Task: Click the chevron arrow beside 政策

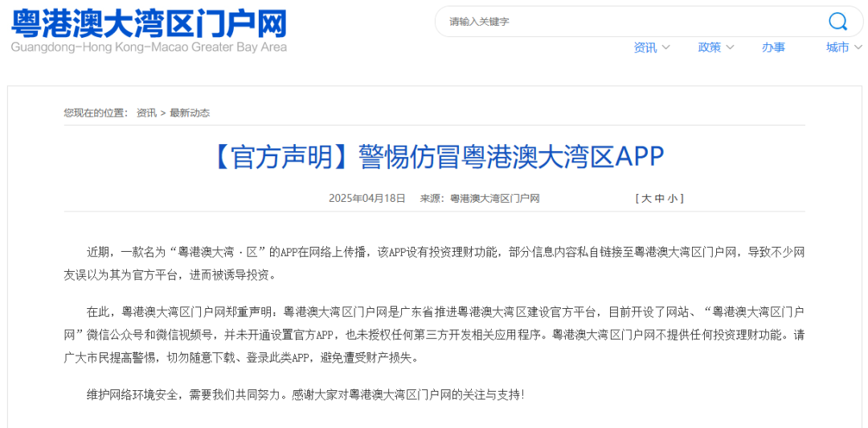Action: tap(730, 47)
